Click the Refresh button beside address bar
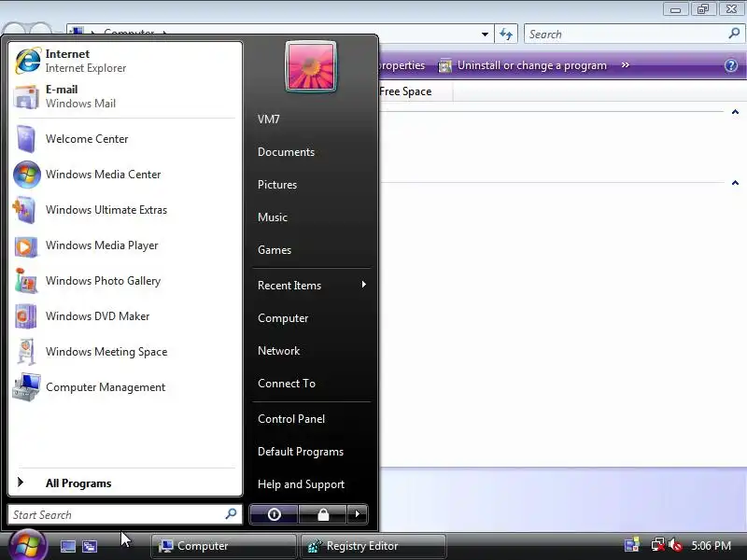 tap(506, 35)
